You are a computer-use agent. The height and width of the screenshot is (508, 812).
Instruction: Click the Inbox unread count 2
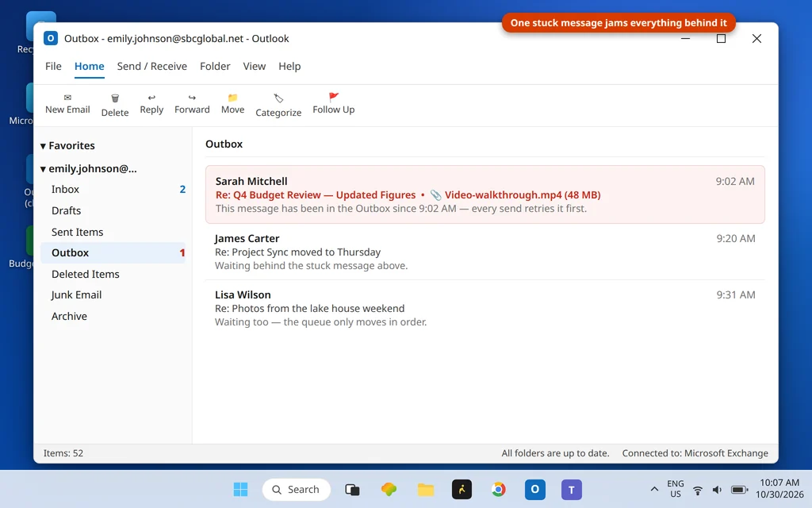(x=182, y=189)
